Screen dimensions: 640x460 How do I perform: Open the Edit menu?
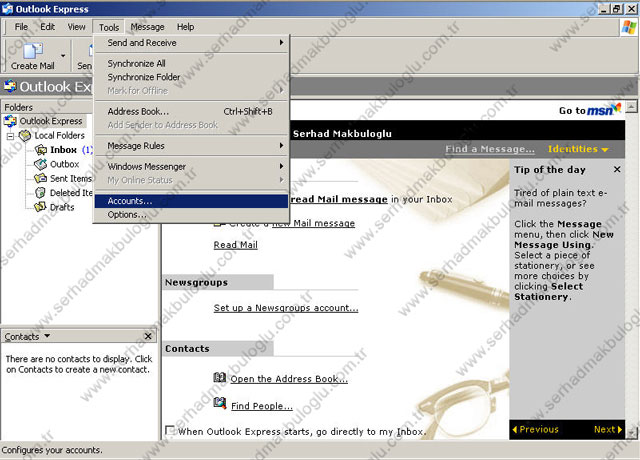click(x=47, y=27)
